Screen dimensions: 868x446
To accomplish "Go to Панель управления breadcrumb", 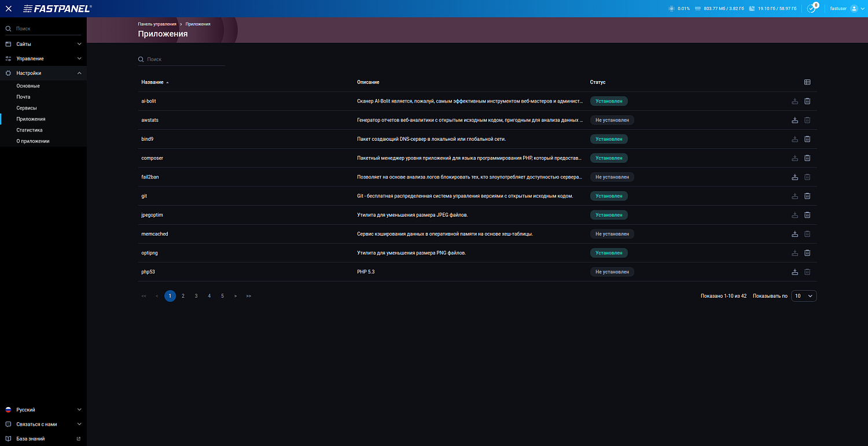I will (157, 24).
